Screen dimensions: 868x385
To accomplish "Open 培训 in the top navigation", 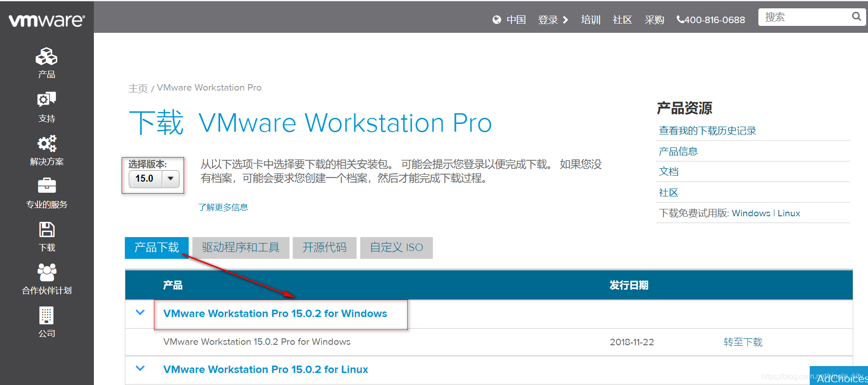I will (x=591, y=20).
